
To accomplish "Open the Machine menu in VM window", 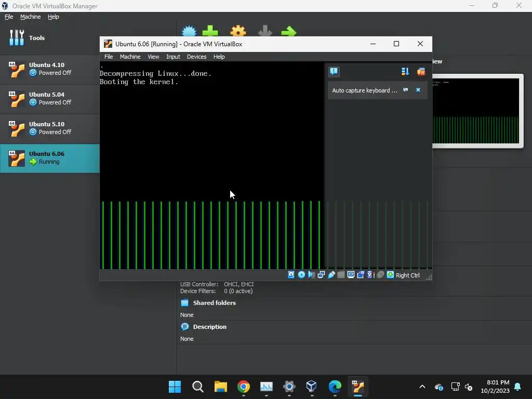I will tap(130, 57).
